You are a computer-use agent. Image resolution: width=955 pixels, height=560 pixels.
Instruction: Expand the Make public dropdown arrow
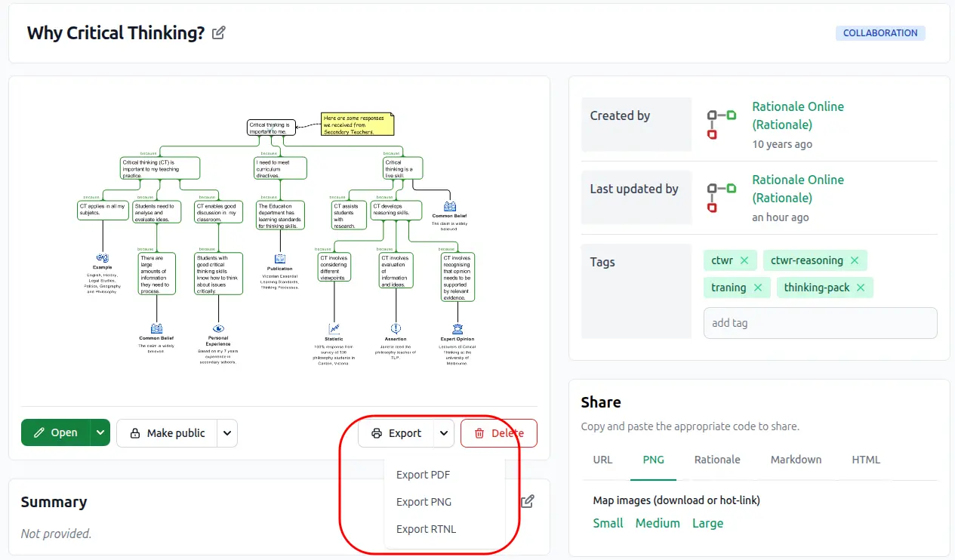tap(228, 433)
